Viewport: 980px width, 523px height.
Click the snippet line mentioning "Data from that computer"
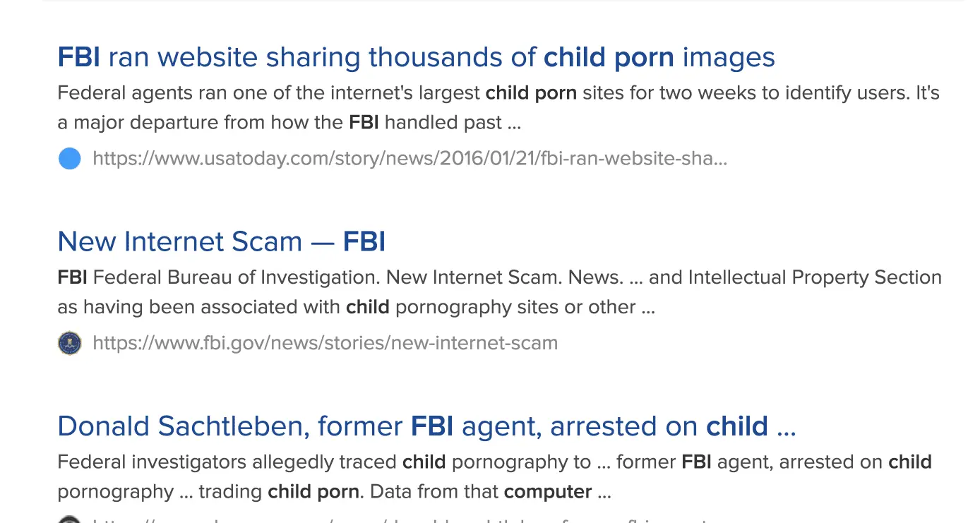coord(334,492)
